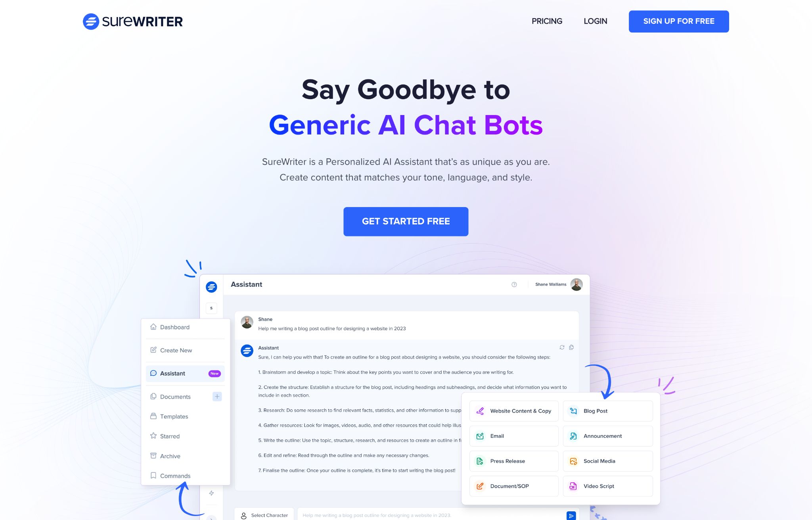This screenshot has height=520, width=812.
Task: Click the Templates sidebar icon
Action: pyautogui.click(x=153, y=416)
